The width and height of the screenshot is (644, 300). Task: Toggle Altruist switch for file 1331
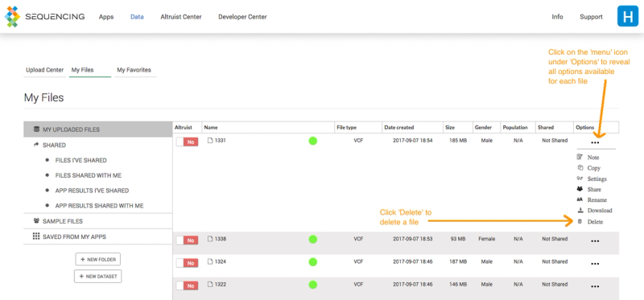[187, 142]
